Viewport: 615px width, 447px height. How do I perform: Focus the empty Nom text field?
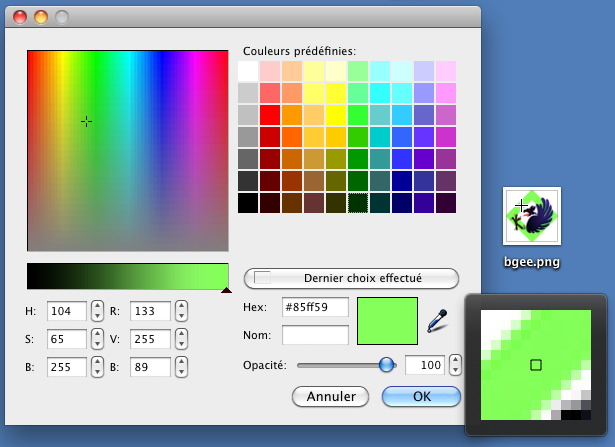pos(315,335)
